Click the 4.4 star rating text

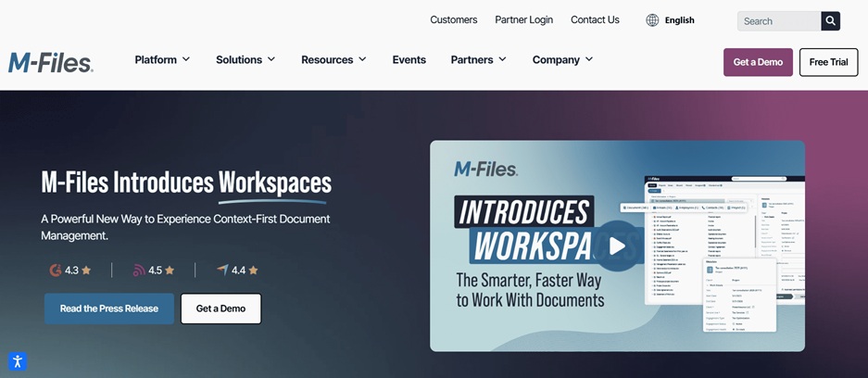coord(239,271)
